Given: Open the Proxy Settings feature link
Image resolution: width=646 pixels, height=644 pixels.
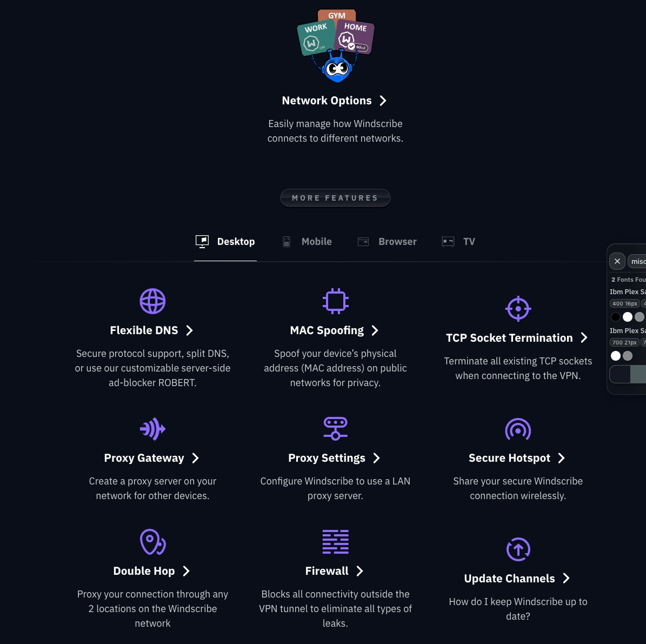Looking at the screenshot, I should (327, 458).
